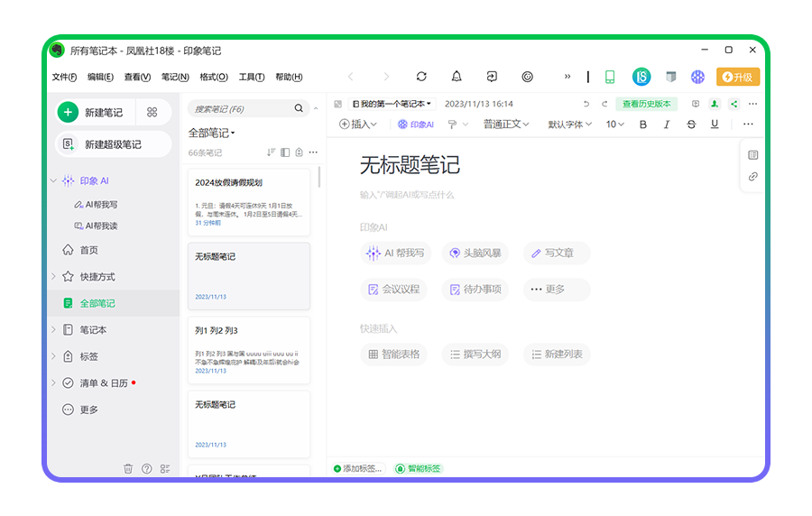
Task: Click the forward navigation arrow
Action: click(x=386, y=77)
